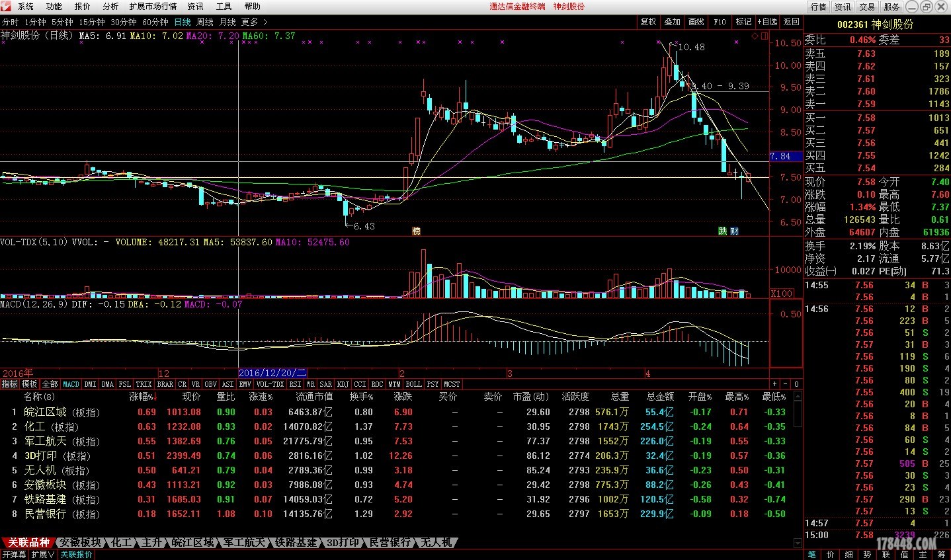This screenshot has width=951, height=560.
Task: Sort by 总金额 column header
Action: [x=660, y=397]
